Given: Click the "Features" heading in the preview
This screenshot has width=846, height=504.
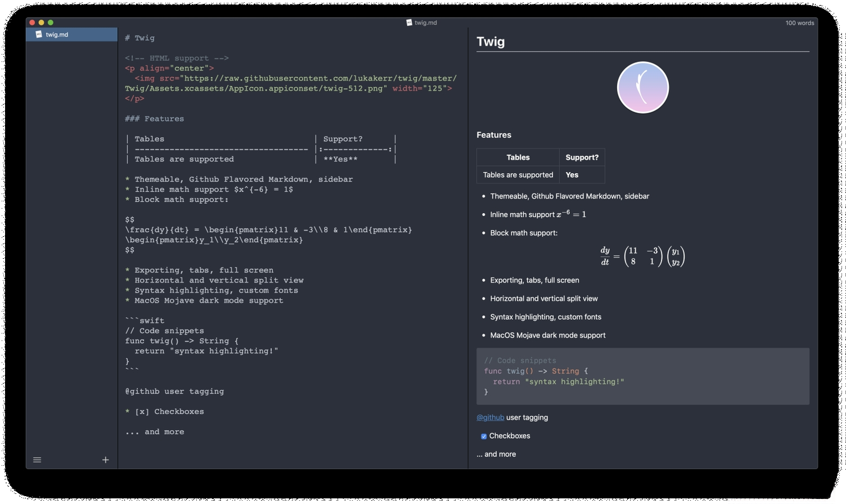Looking at the screenshot, I should [494, 135].
